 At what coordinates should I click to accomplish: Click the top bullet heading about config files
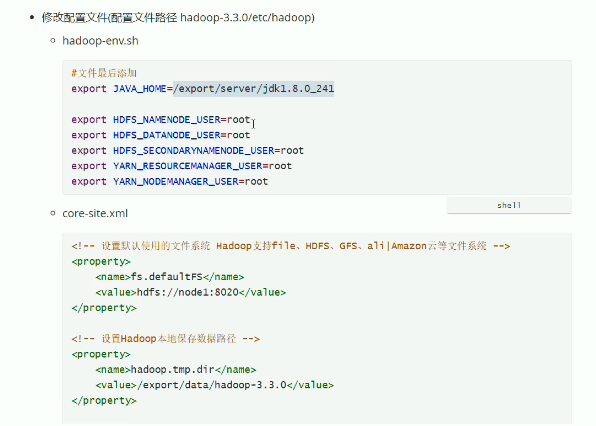click(178, 17)
